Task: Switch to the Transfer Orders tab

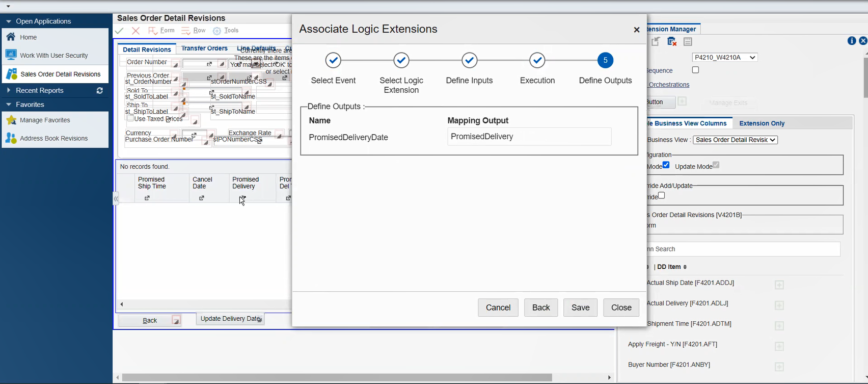Action: click(x=204, y=48)
